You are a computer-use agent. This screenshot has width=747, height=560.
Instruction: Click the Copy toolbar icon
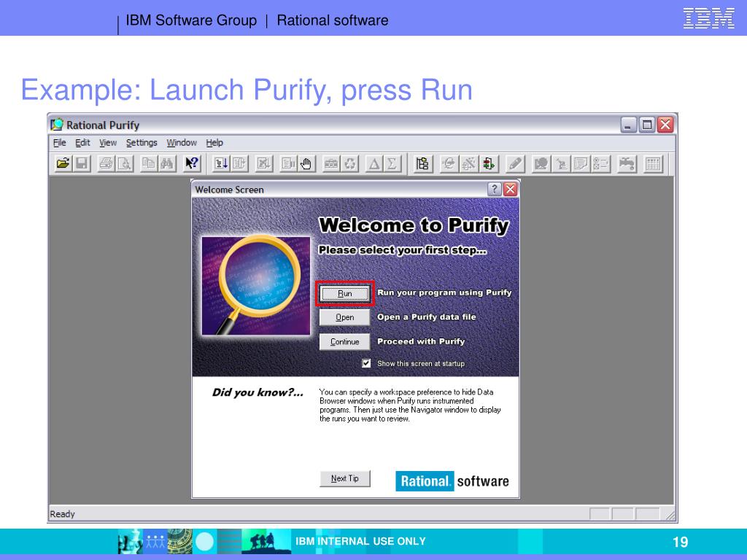coord(149,164)
